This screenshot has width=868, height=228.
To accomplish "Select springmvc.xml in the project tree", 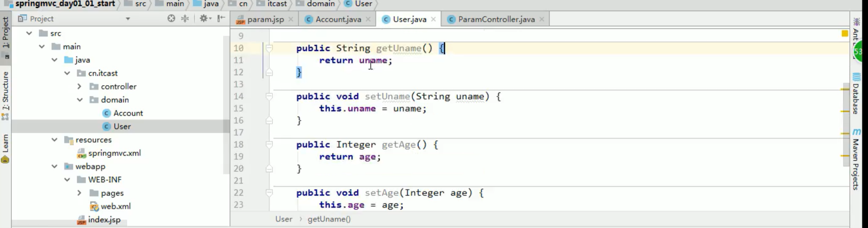I will point(114,153).
